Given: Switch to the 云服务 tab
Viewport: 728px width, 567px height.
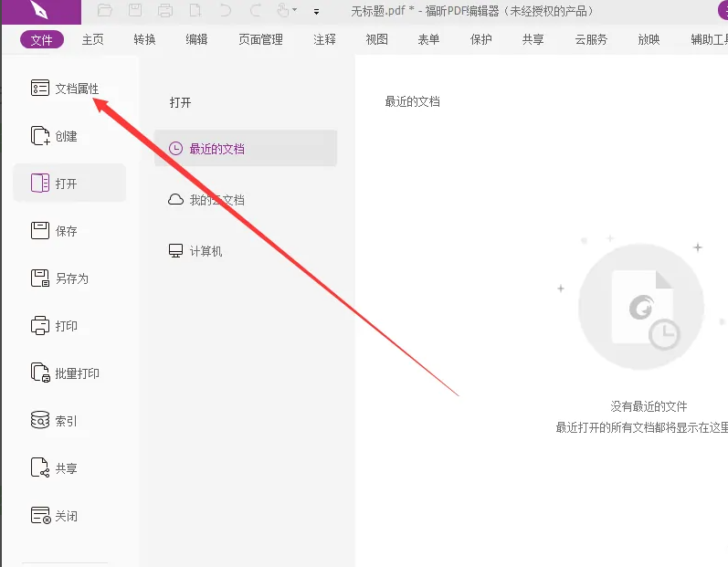Looking at the screenshot, I should (x=591, y=40).
